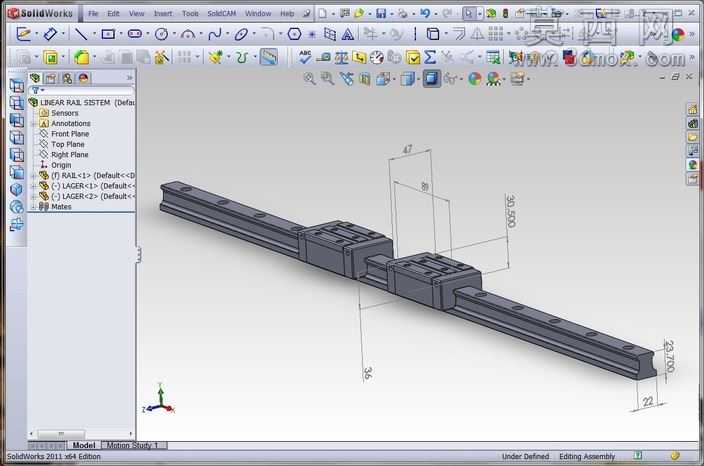Pick the Smart Dimension tool
This screenshot has width=704, height=466.
coord(50,34)
